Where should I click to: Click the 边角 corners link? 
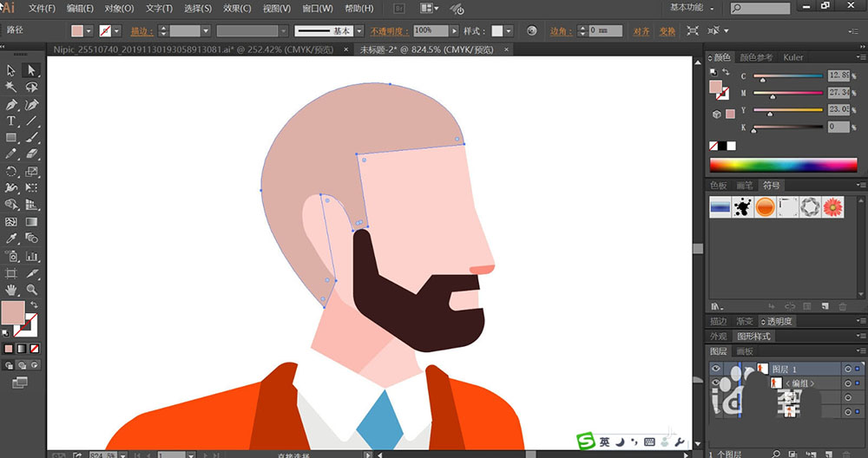561,31
